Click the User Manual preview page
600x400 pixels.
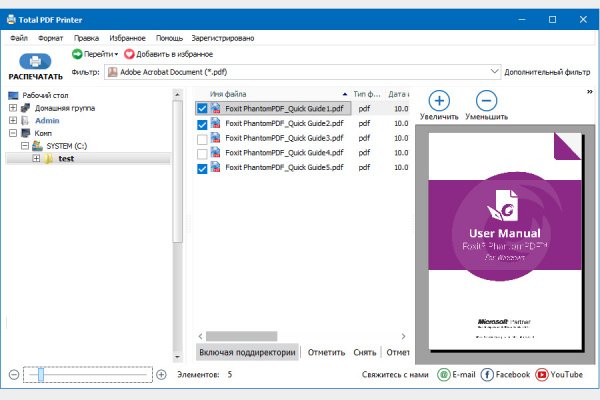505,241
